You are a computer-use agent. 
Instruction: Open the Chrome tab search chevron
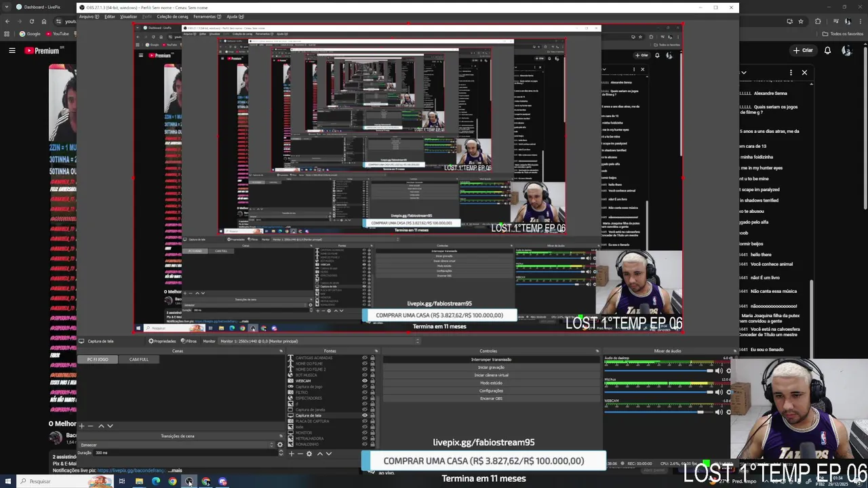(x=7, y=7)
